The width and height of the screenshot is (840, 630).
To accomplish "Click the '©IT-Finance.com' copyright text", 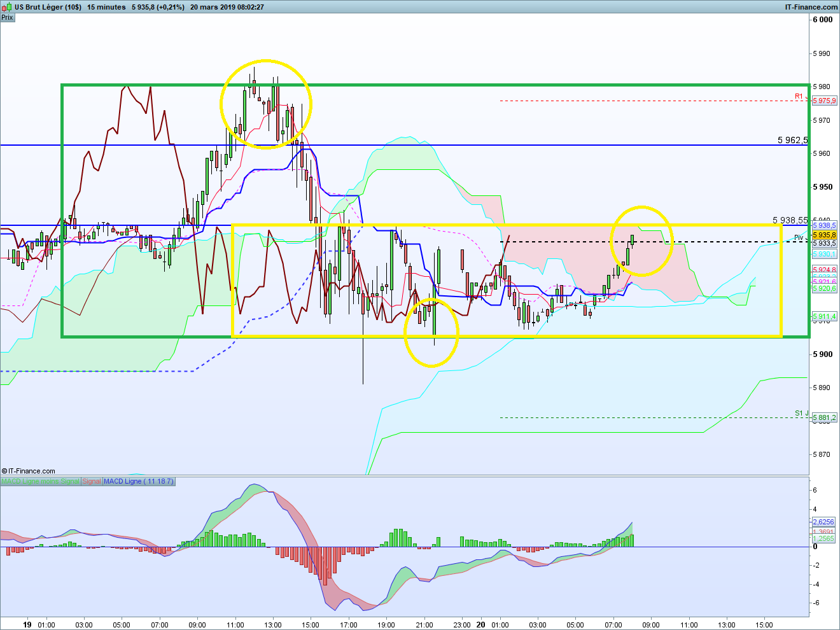I will tap(29, 471).
